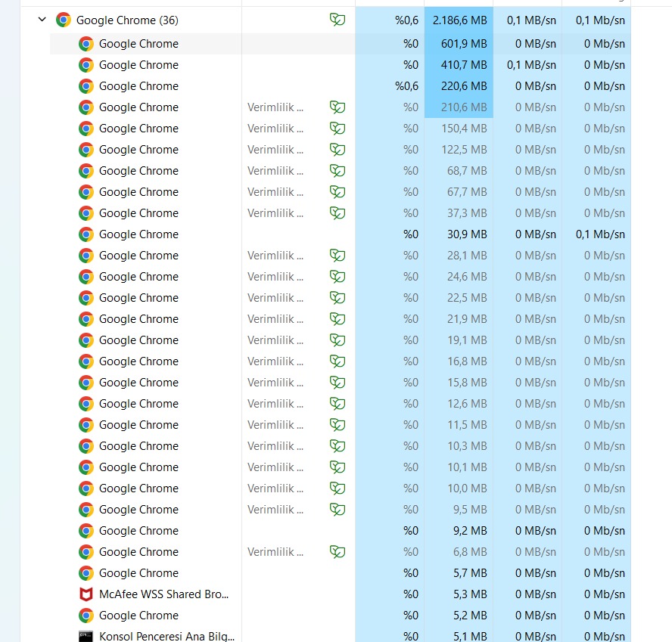The height and width of the screenshot is (642, 672).
Task: Click the efficiency leaf icon in the 210,6 MB row
Action: coord(338,107)
